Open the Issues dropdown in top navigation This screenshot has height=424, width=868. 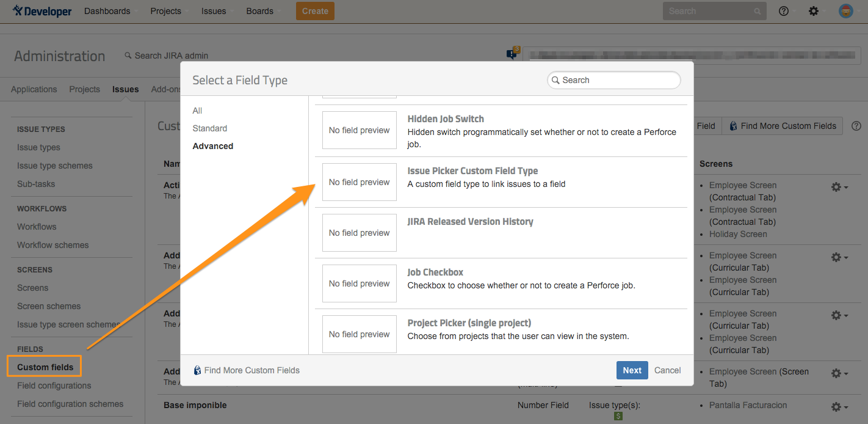(217, 11)
